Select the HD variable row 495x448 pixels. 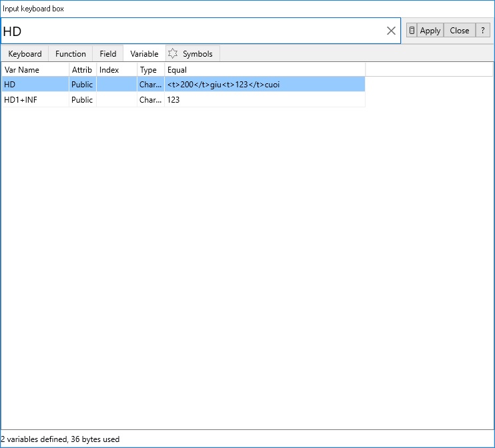click(35, 85)
